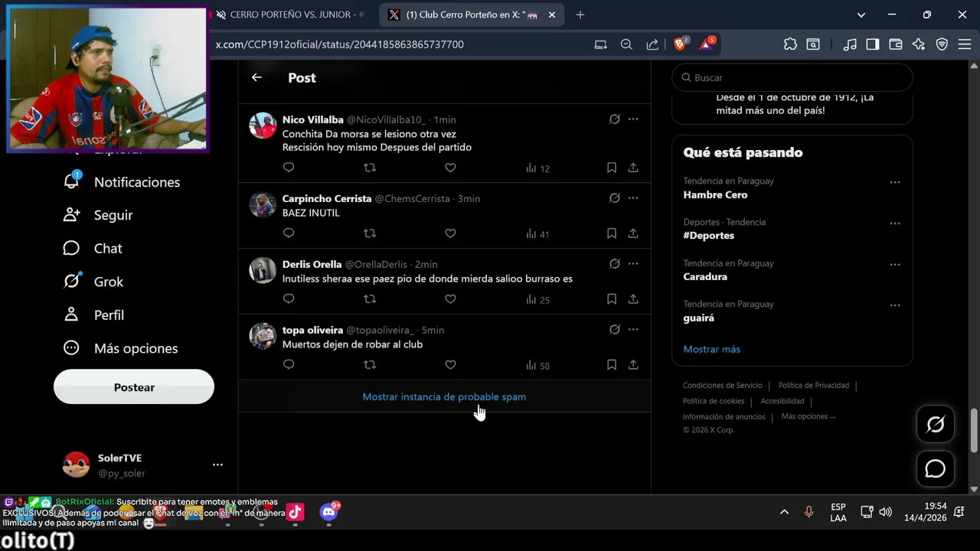Open Discord from the taskbar
Image resolution: width=980 pixels, height=551 pixels.
tap(329, 512)
